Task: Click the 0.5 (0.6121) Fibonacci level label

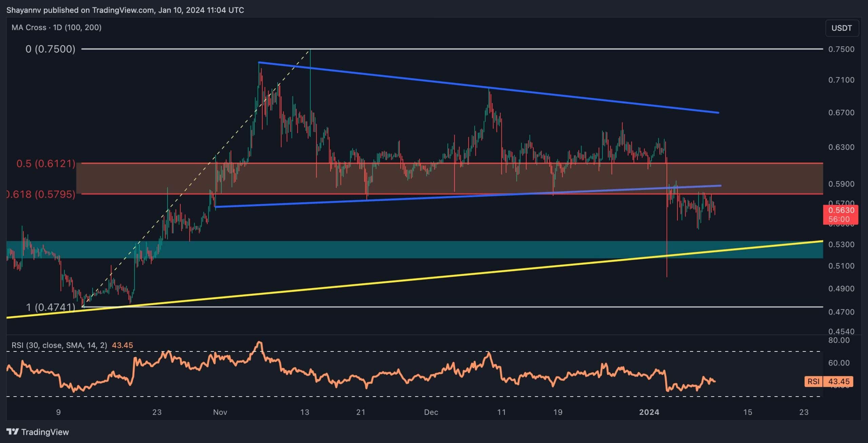Action: pyautogui.click(x=46, y=164)
